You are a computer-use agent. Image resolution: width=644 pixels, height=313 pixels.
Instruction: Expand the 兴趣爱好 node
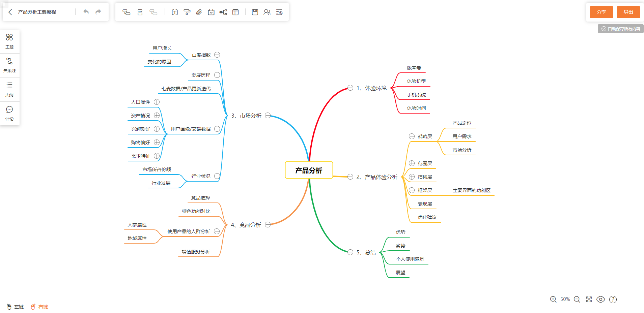pyautogui.click(x=157, y=129)
